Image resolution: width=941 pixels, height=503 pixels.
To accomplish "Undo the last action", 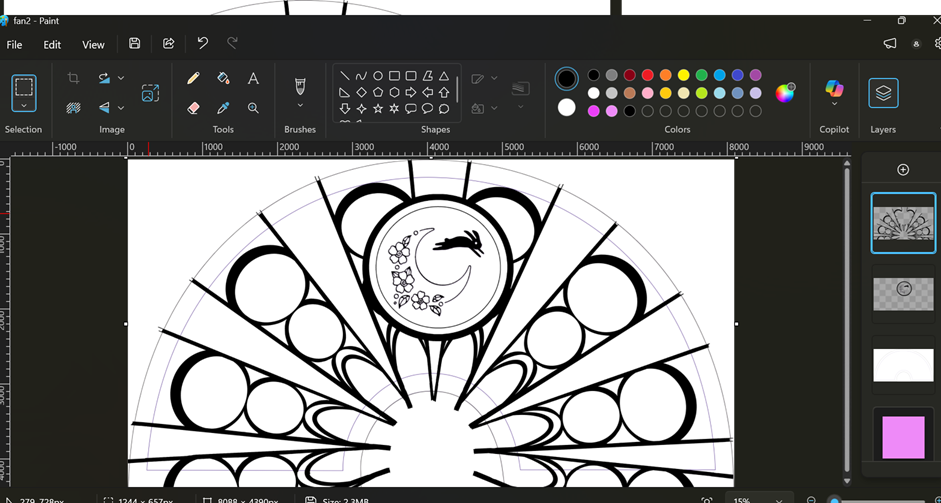I will (x=203, y=43).
